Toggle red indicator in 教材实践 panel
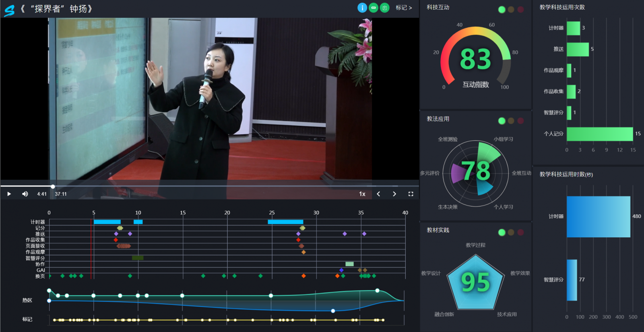The image size is (644, 332). coord(520,232)
